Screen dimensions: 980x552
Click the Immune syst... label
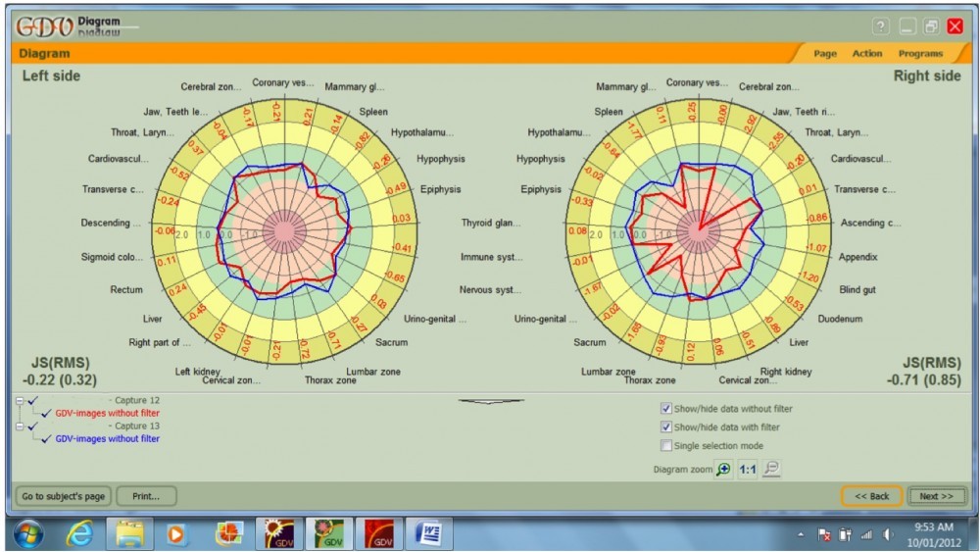[491, 257]
